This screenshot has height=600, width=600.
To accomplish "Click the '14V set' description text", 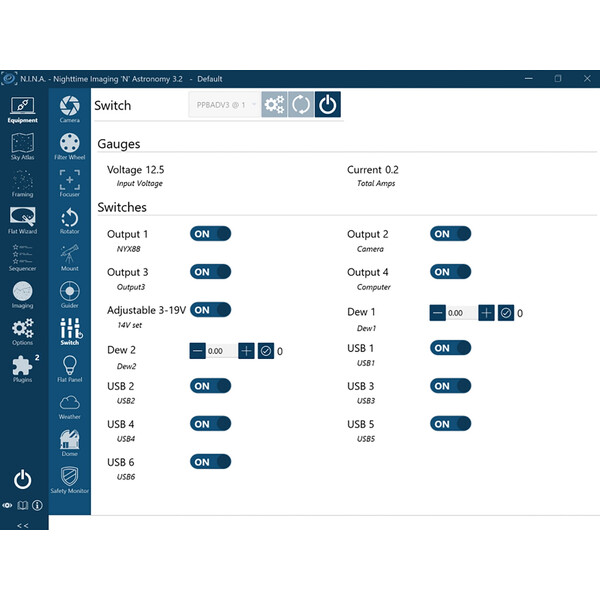I will (x=129, y=325).
